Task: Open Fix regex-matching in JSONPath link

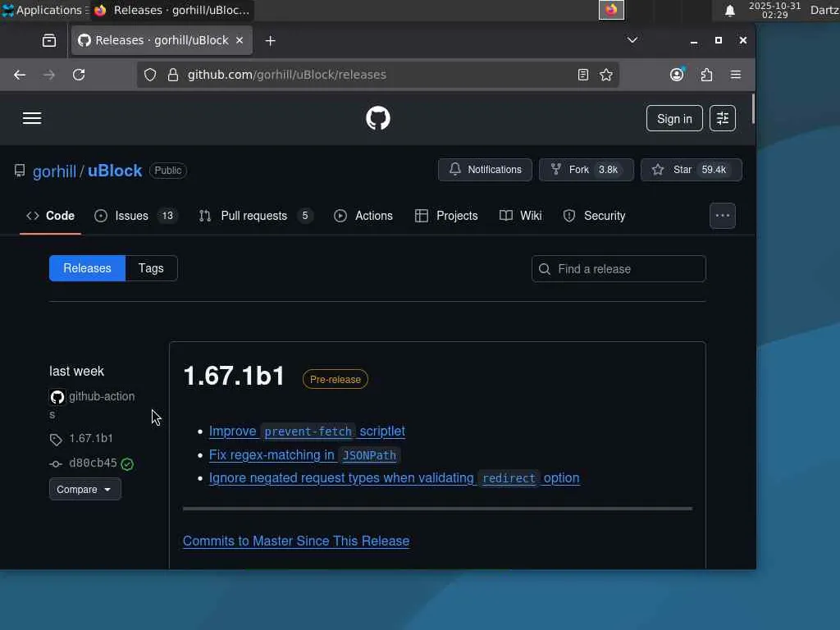Action: tap(305, 454)
